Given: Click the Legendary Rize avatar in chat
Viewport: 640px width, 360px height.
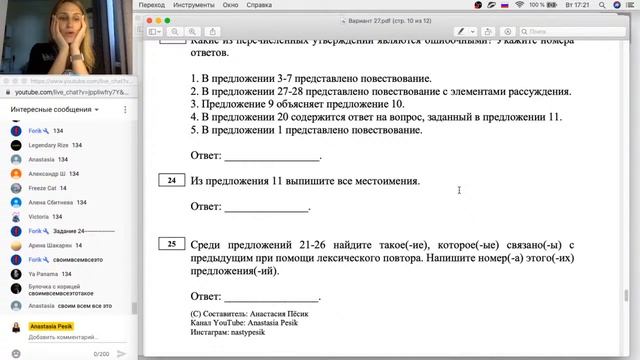Looking at the screenshot, I should tap(16, 145).
